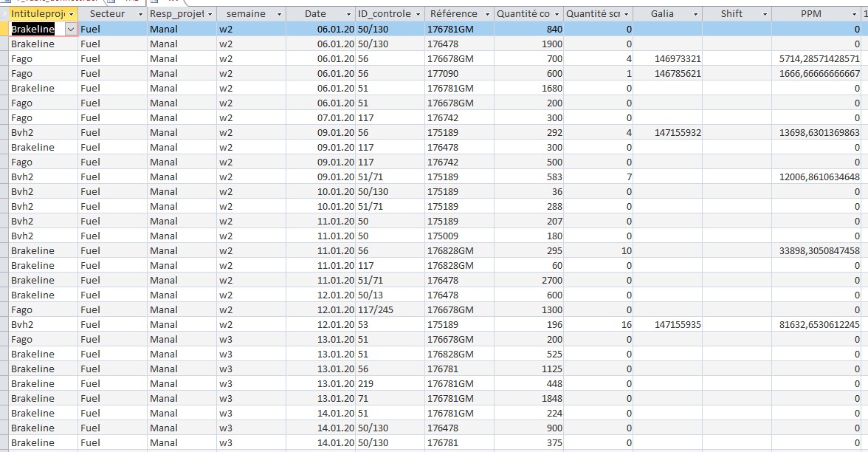The width and height of the screenshot is (868, 452).
Task: Open the Quantité co column filter arrow
Action: click(x=557, y=14)
